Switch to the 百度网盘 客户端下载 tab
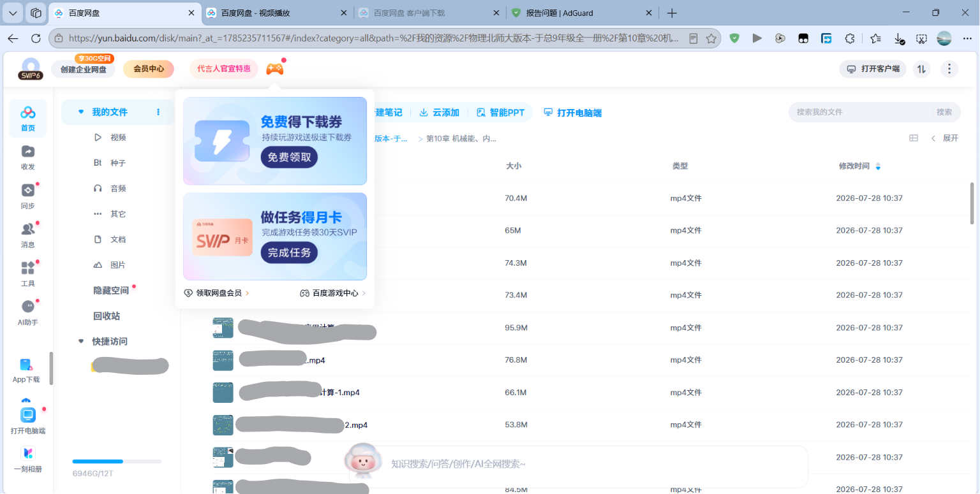Screen dimensions: 980x494 point(430,13)
